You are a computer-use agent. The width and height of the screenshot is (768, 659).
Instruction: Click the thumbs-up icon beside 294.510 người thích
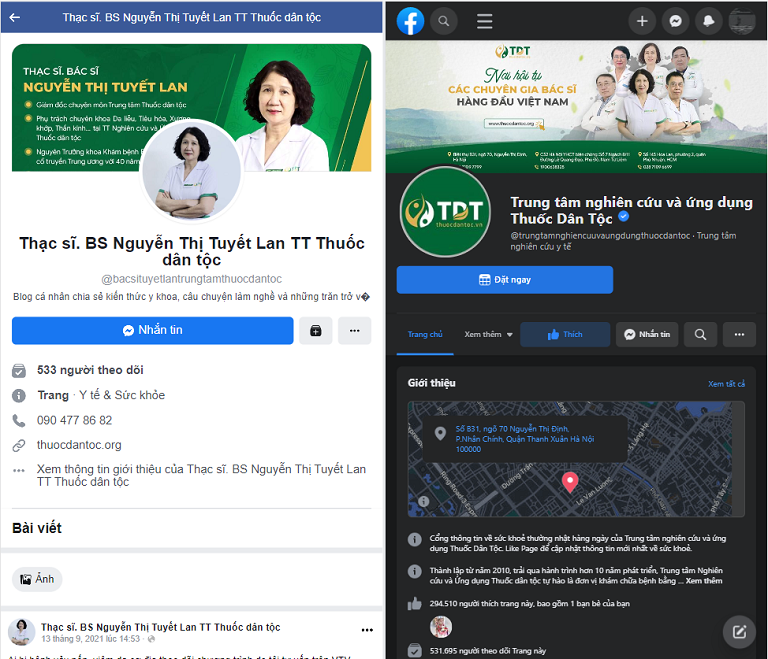[x=414, y=604]
